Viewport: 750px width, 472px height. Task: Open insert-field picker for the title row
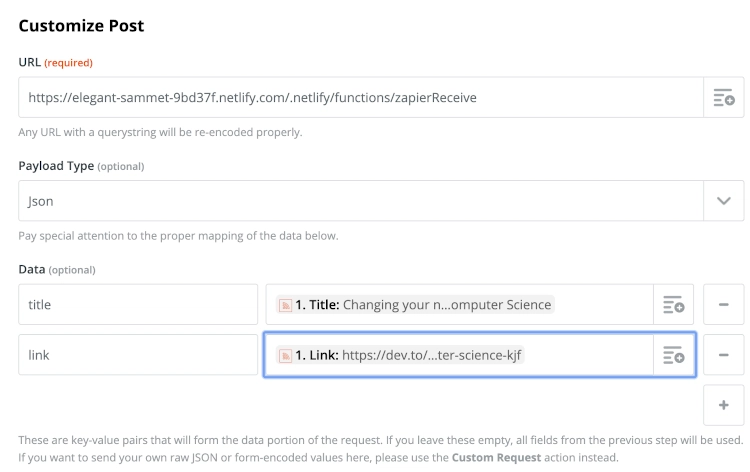coord(673,305)
